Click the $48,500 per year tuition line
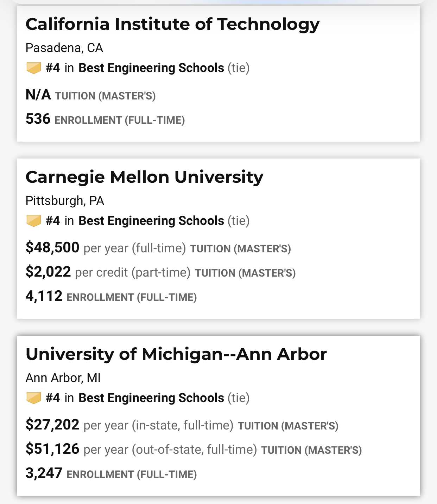This screenshot has height=504, width=437. (158, 248)
